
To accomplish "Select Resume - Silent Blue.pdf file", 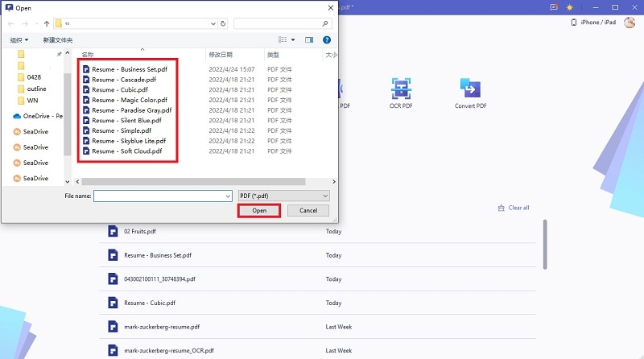I will [x=126, y=121].
